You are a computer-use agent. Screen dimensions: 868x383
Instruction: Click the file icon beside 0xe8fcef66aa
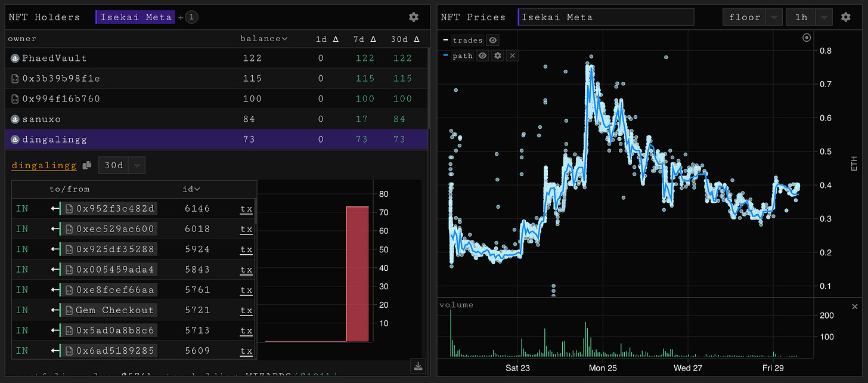69,290
